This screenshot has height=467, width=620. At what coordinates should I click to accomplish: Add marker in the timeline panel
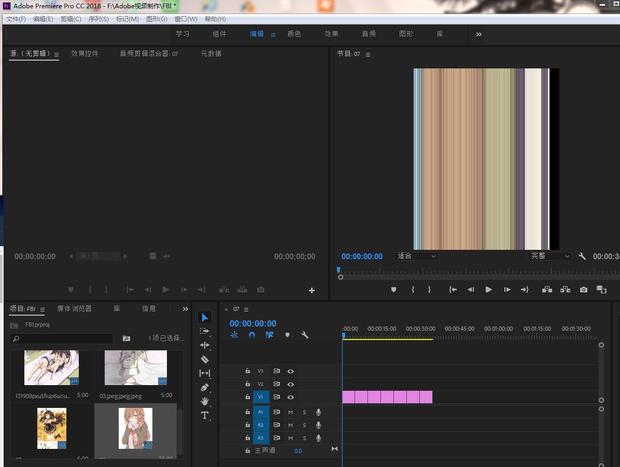pos(287,335)
